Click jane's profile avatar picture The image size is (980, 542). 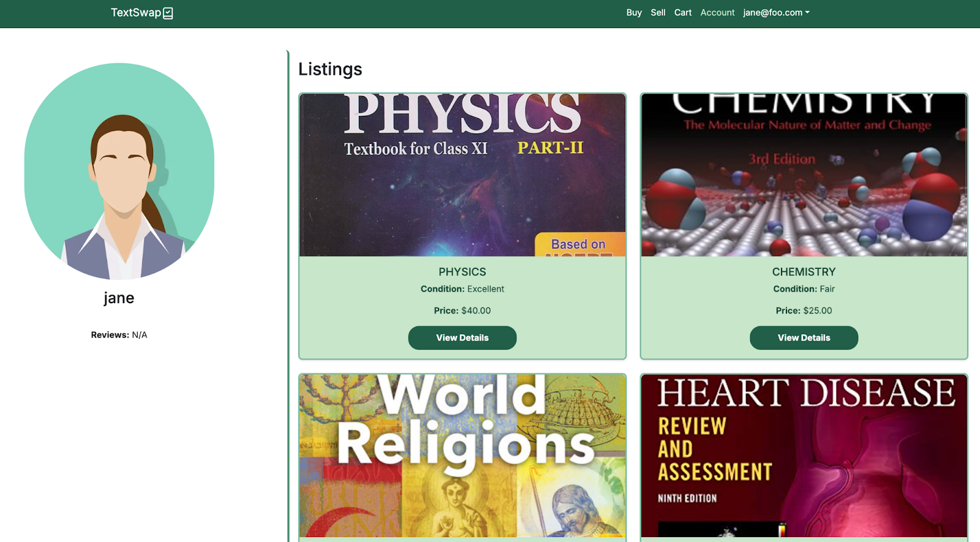click(119, 171)
